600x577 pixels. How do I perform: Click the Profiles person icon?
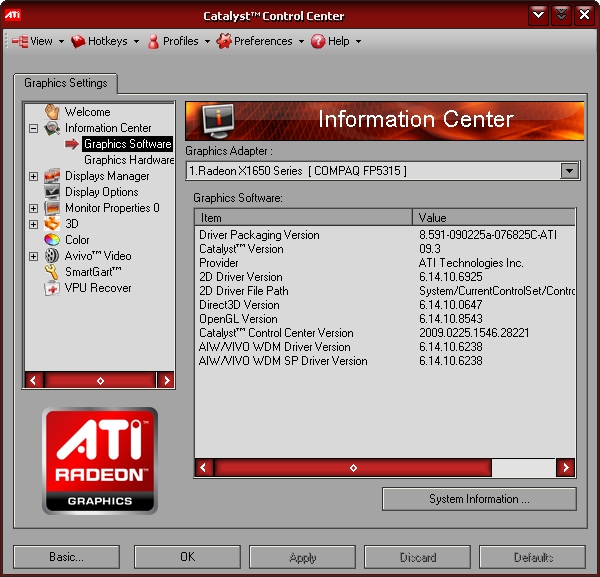[153, 41]
